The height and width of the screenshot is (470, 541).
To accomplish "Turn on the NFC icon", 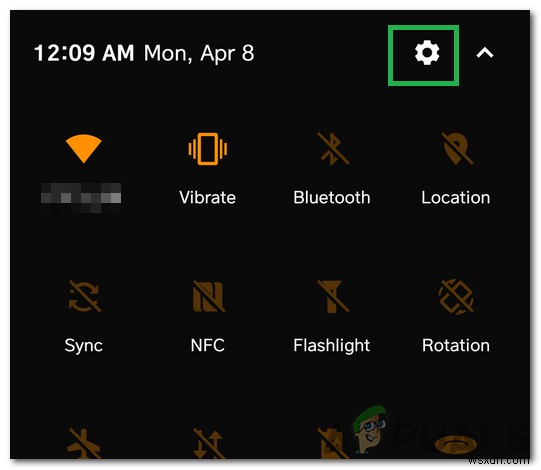I will point(208,296).
